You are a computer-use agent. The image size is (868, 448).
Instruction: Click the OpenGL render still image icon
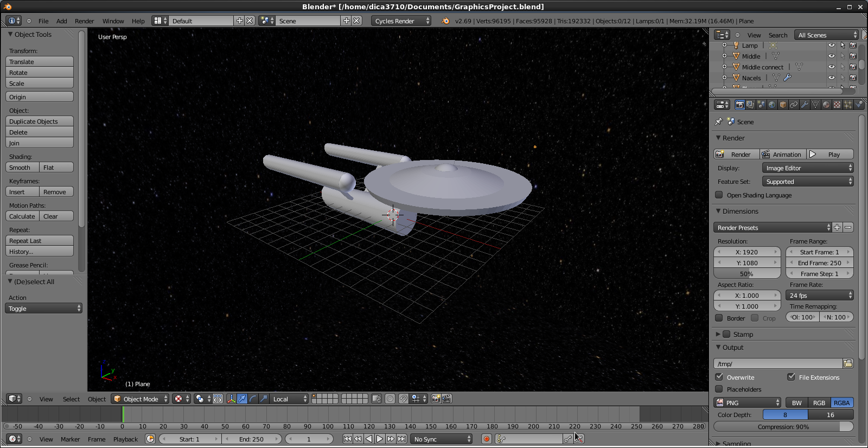coord(436,399)
